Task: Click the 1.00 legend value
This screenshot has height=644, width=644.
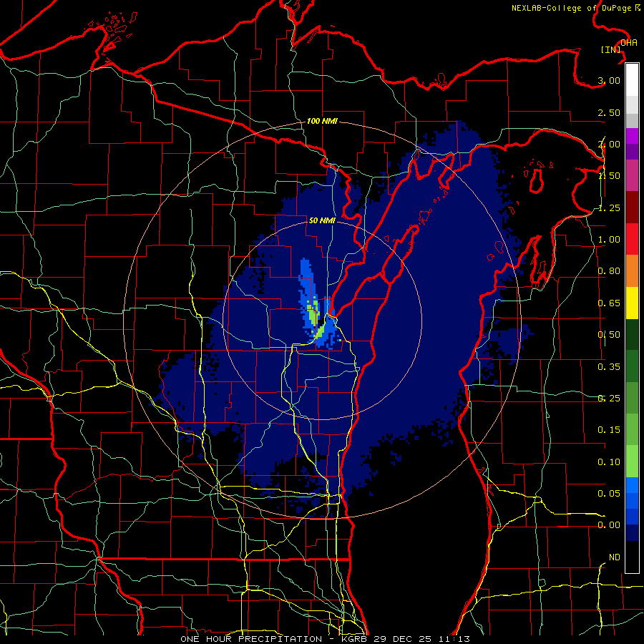Action: tap(609, 240)
